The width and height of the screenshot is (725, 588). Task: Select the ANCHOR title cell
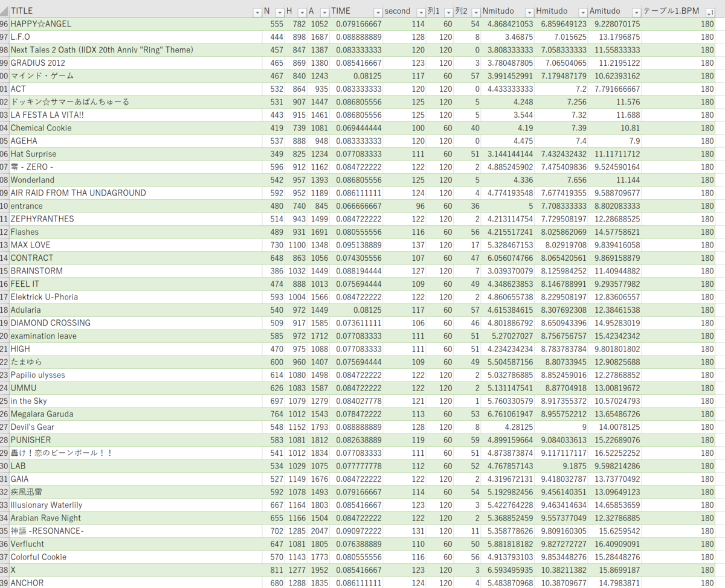tap(135, 583)
